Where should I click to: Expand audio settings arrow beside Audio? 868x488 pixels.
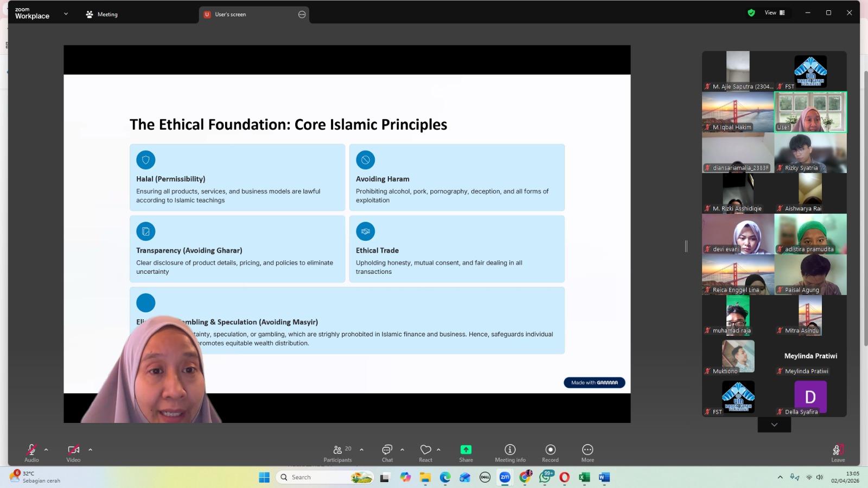(46, 450)
